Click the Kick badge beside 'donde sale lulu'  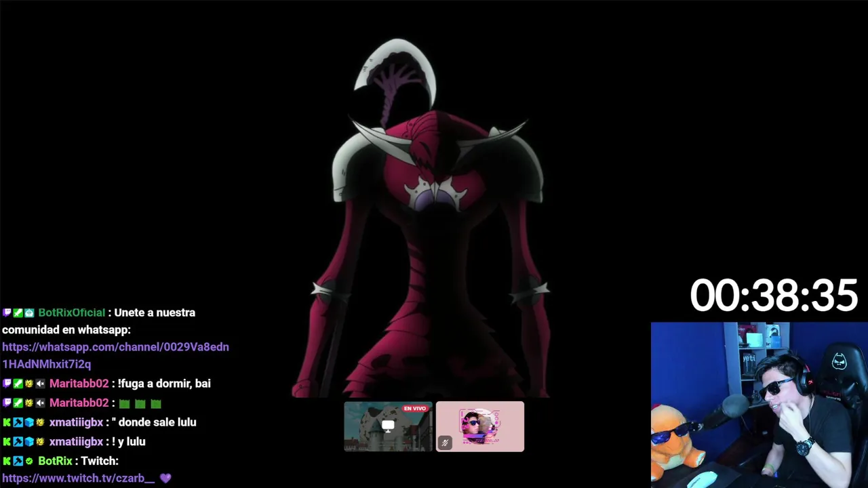coord(7,422)
